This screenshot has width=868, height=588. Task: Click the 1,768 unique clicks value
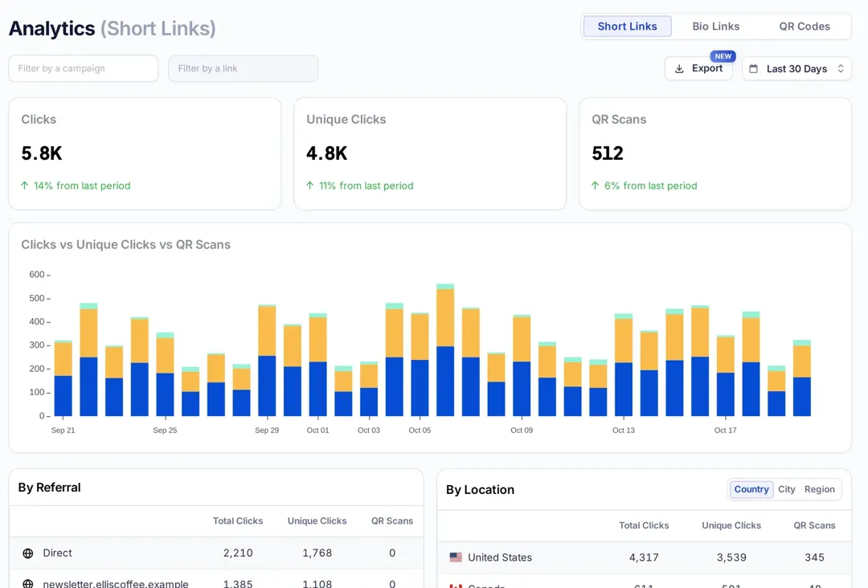tap(317, 553)
